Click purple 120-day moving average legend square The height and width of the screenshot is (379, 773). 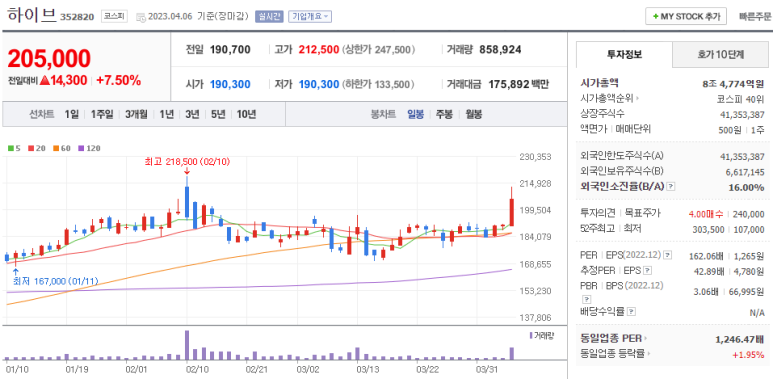[81, 147]
